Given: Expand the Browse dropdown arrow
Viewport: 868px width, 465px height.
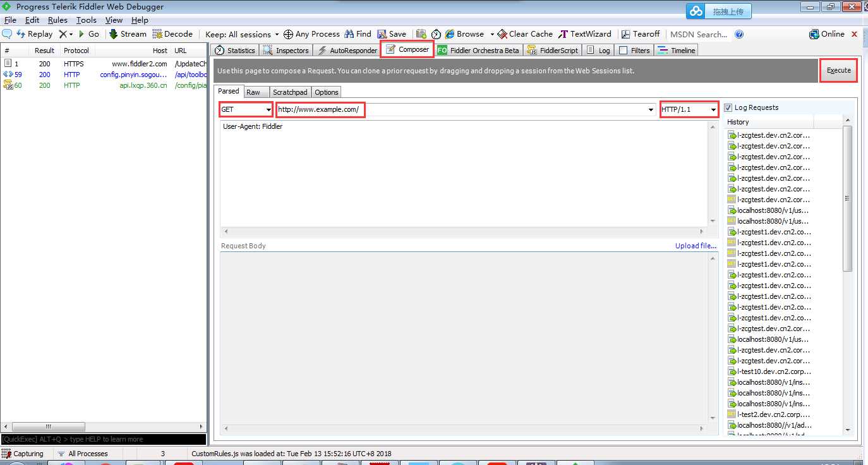Looking at the screenshot, I should [x=492, y=34].
